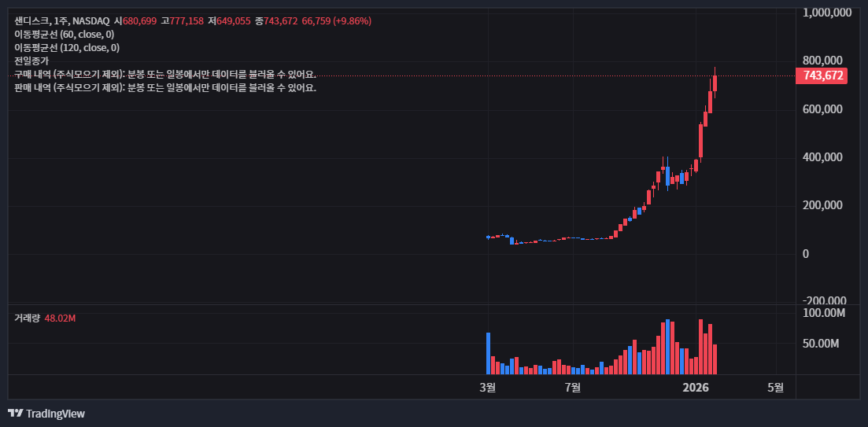Click the 400,000 price axis label
Image resolution: width=868 pixels, height=427 pixels.
[x=822, y=157]
